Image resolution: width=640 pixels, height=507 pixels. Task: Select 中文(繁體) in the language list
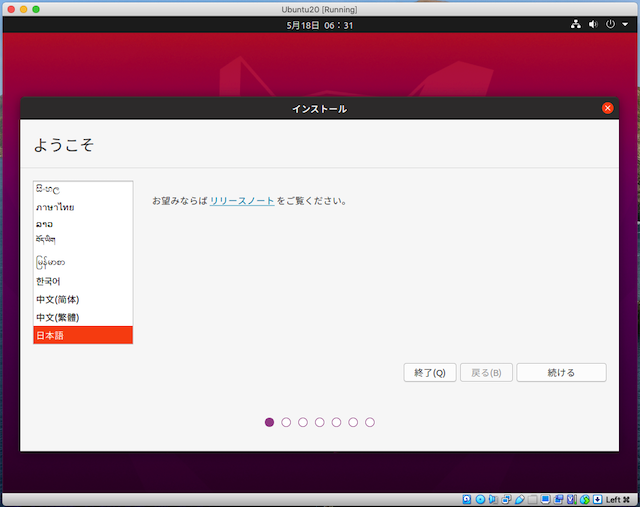[83, 317]
